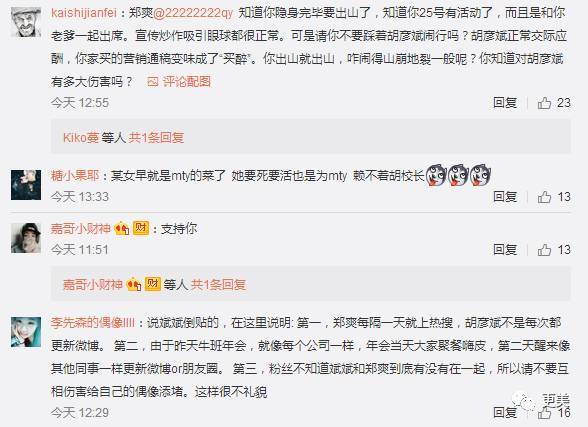The height and width of the screenshot is (427, 588).
Task: Click the 财 badge next to 嘉哥小财神
Action: tap(141, 228)
